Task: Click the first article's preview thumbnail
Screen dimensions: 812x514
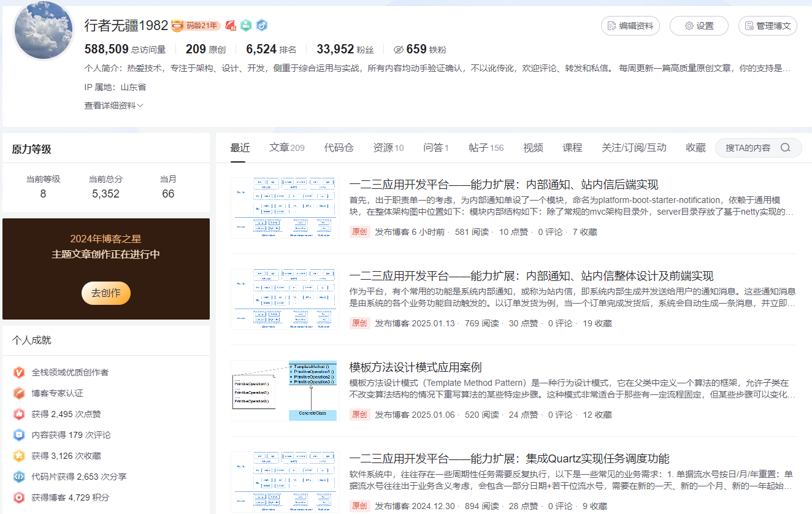Action: point(285,206)
